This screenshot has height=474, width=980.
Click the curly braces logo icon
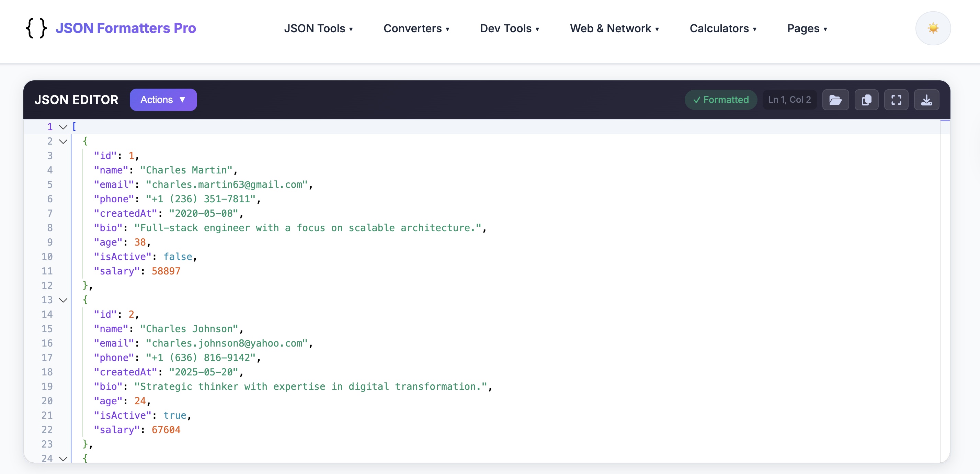click(36, 28)
